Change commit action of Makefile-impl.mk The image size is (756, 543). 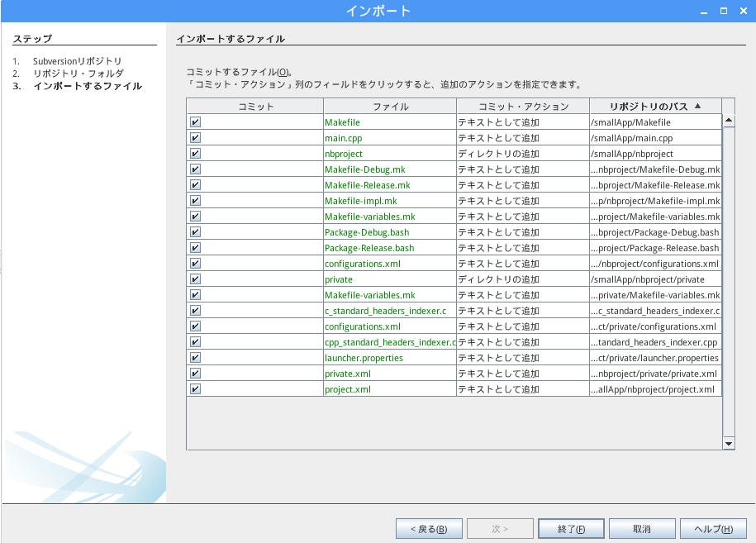[522, 201]
